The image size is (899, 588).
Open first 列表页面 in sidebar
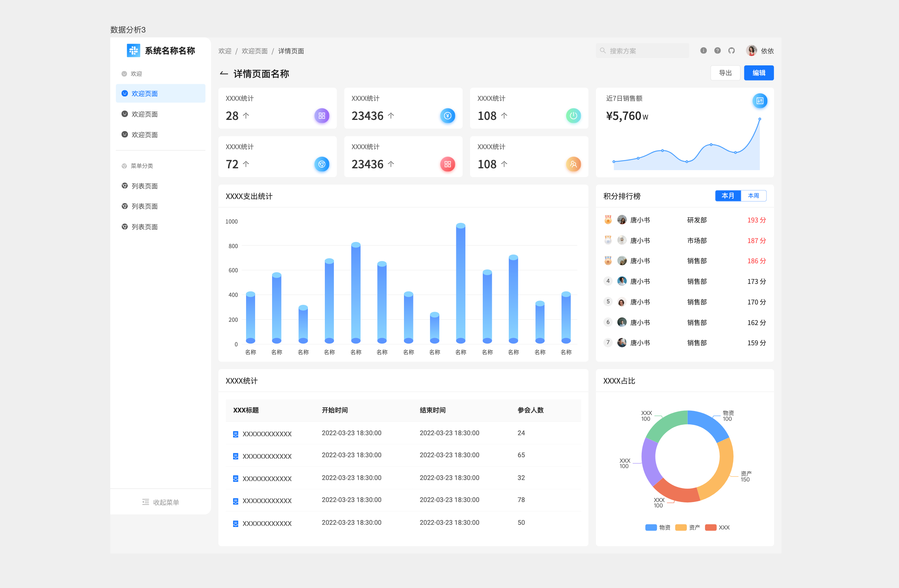click(x=145, y=186)
